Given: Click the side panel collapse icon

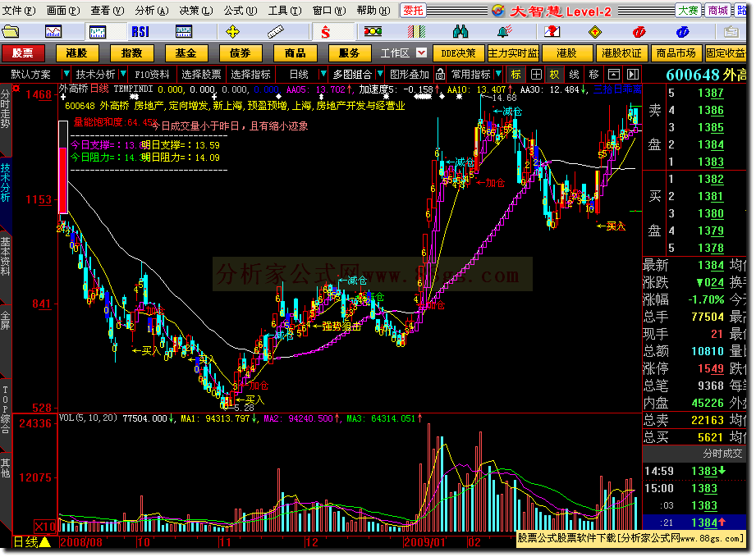Looking at the screenshot, I should 633,74.
